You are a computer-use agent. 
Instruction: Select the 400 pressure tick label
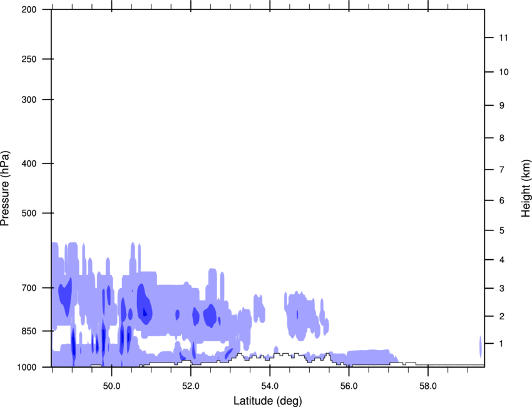(29, 163)
